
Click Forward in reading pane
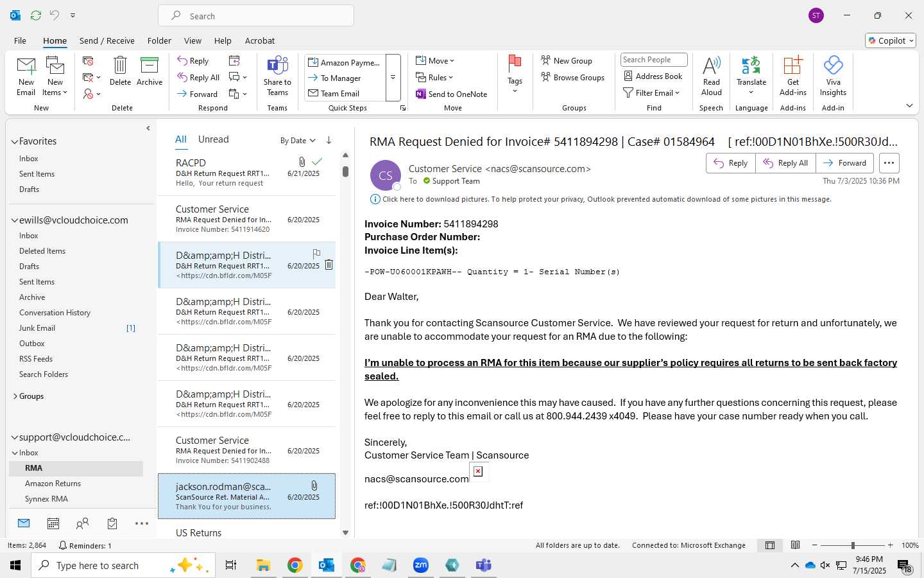tap(845, 163)
